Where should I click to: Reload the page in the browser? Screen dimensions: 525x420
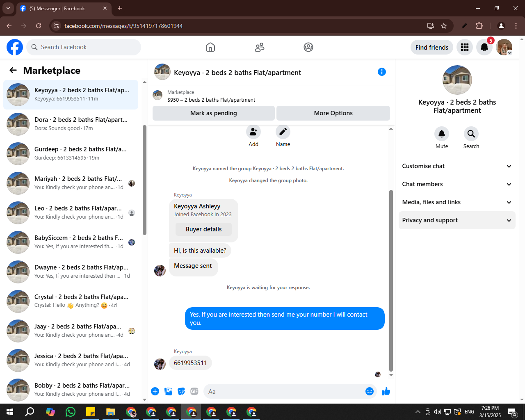[39, 26]
